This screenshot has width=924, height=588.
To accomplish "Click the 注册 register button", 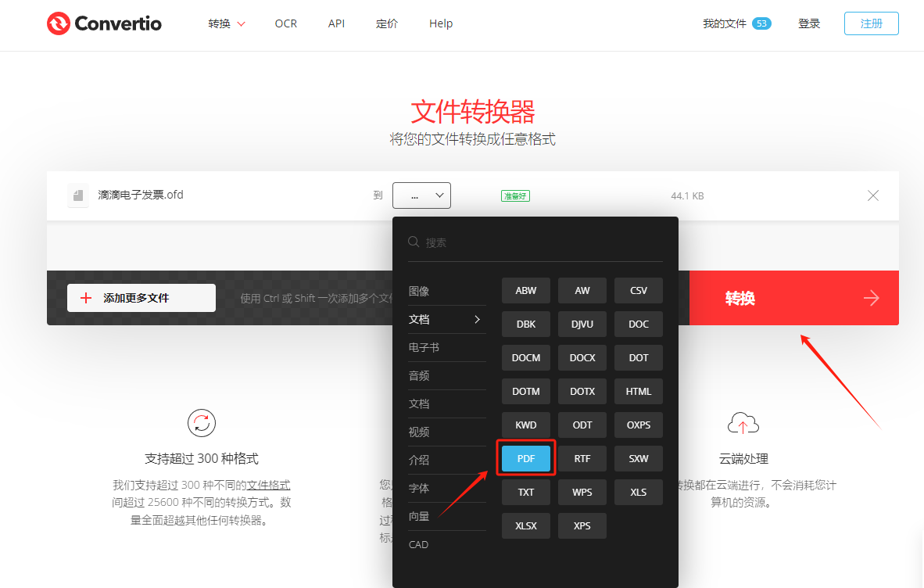I will tap(871, 23).
